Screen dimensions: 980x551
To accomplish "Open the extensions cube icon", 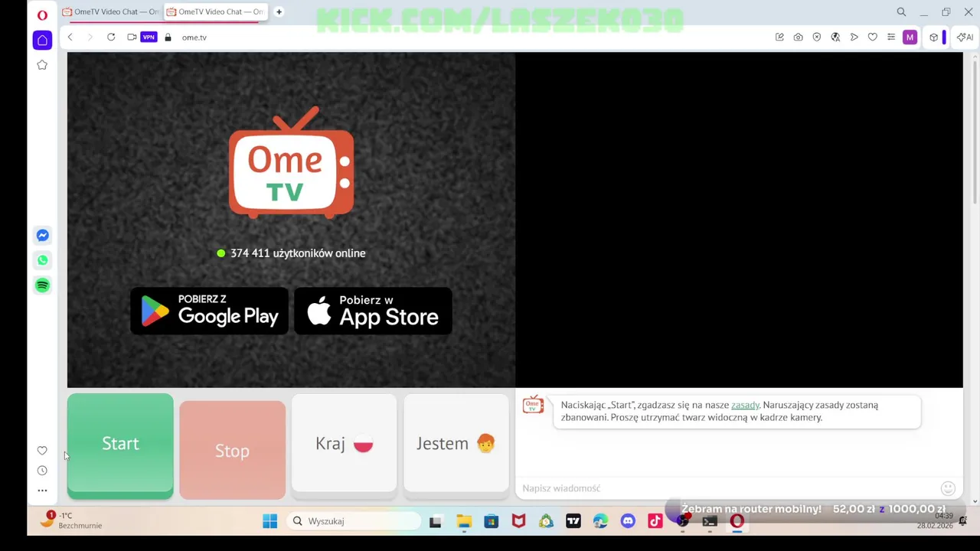I will pos(934,37).
